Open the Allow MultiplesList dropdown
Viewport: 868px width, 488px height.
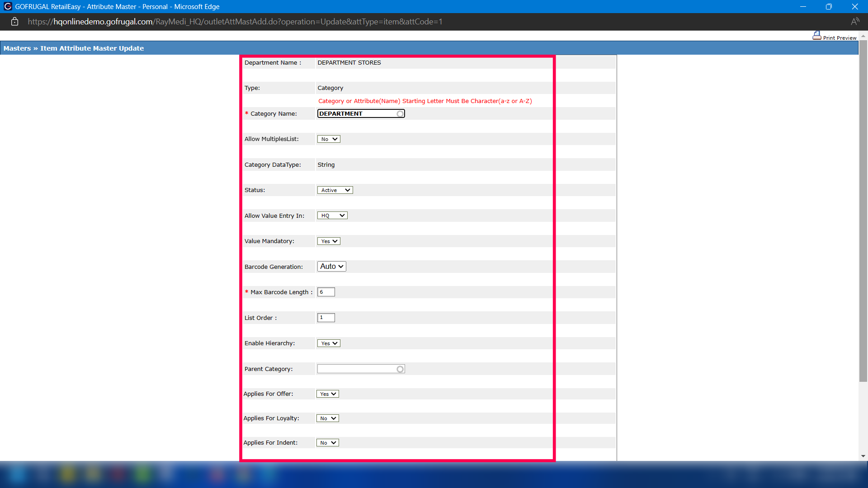329,139
